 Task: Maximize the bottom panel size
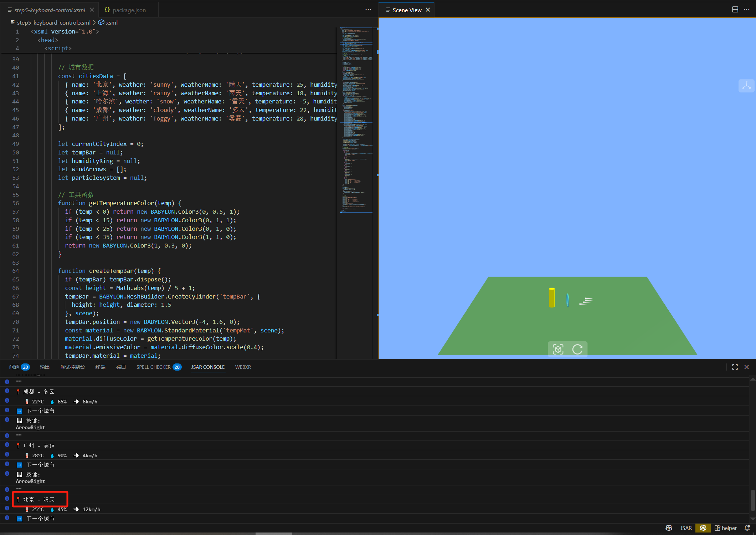coord(735,367)
